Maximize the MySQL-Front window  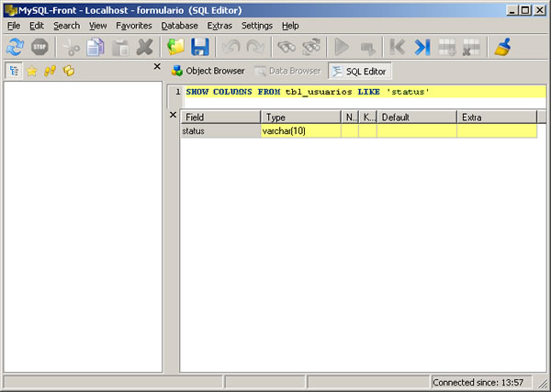[x=525, y=10]
